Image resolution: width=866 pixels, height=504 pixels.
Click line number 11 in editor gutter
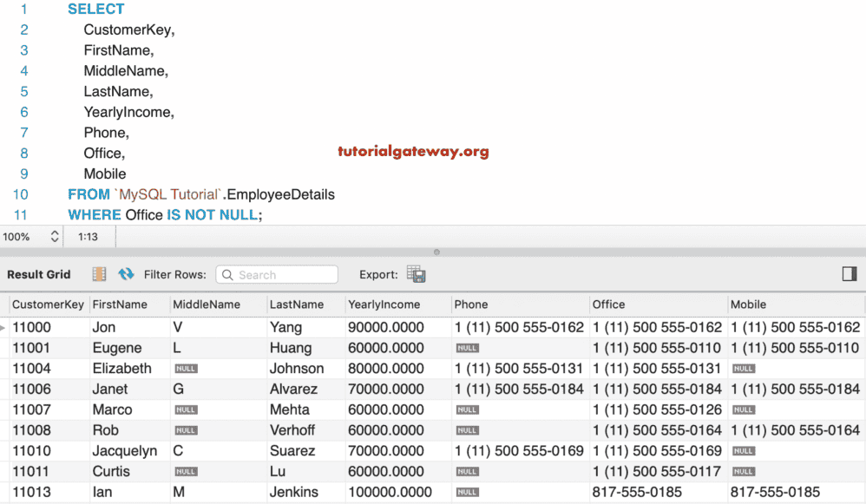click(x=21, y=215)
